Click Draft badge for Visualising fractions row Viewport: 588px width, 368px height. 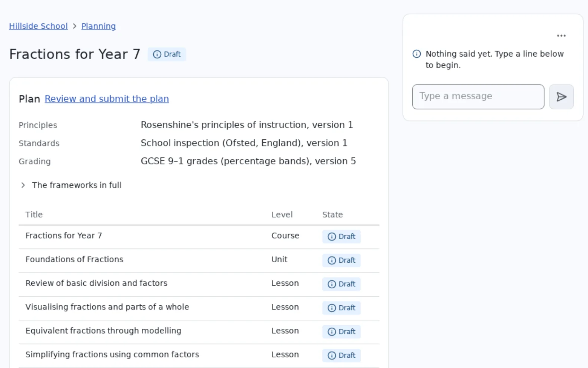[341, 308]
